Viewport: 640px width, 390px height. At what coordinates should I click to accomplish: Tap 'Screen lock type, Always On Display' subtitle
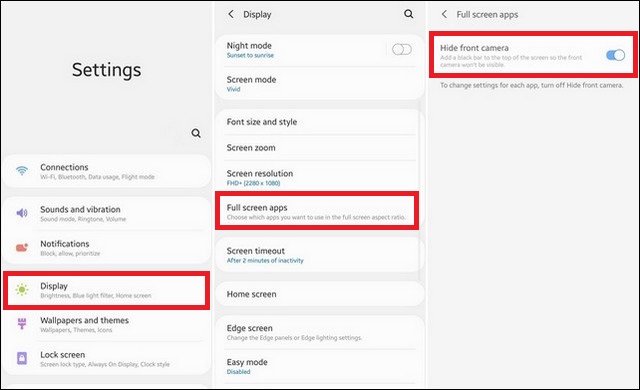(x=104, y=364)
